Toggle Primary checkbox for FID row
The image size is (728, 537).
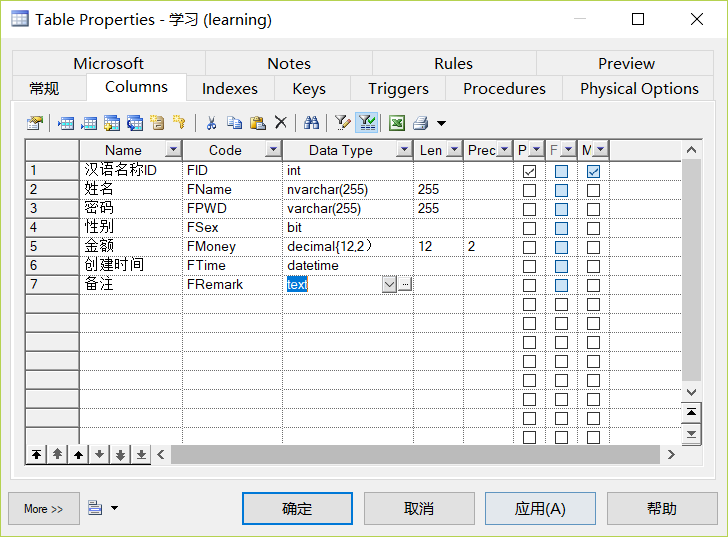point(529,171)
